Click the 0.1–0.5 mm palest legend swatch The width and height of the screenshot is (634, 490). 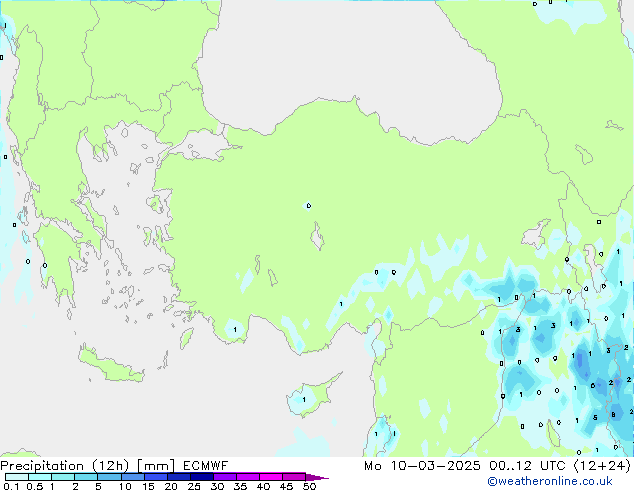17,477
